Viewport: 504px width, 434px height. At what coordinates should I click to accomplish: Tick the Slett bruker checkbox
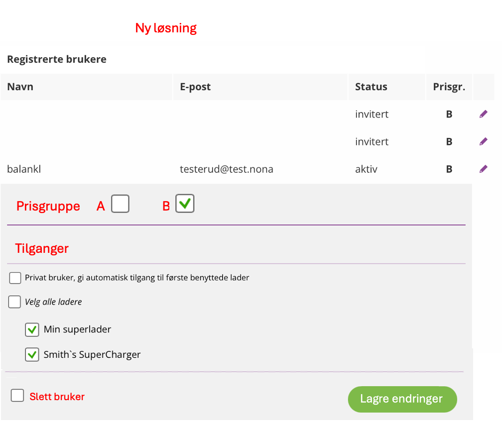click(x=17, y=396)
